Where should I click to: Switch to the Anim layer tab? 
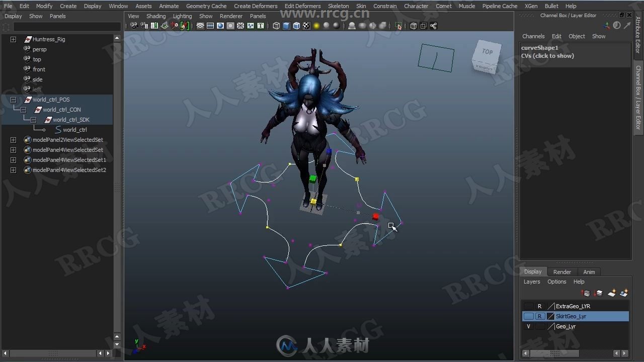pos(589,272)
